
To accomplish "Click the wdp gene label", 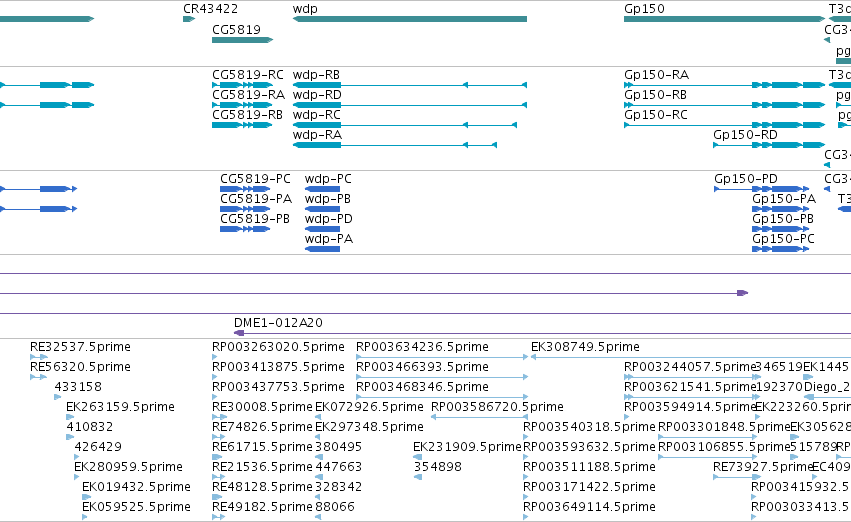I will [305, 9].
